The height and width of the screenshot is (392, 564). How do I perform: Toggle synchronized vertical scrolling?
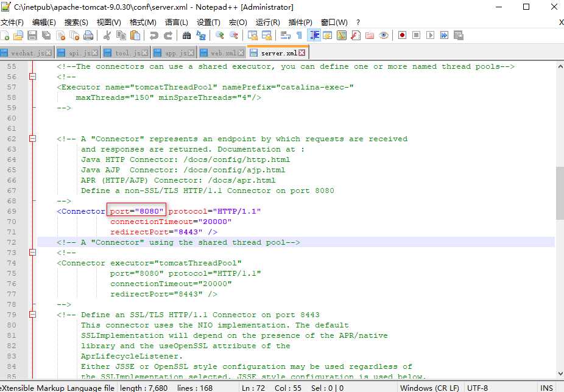pos(253,35)
